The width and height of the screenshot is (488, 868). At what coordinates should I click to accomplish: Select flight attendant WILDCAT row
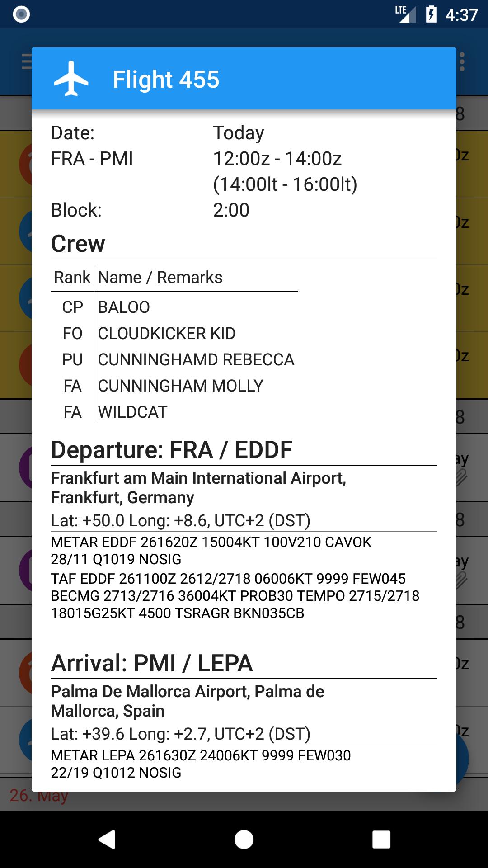click(x=174, y=412)
